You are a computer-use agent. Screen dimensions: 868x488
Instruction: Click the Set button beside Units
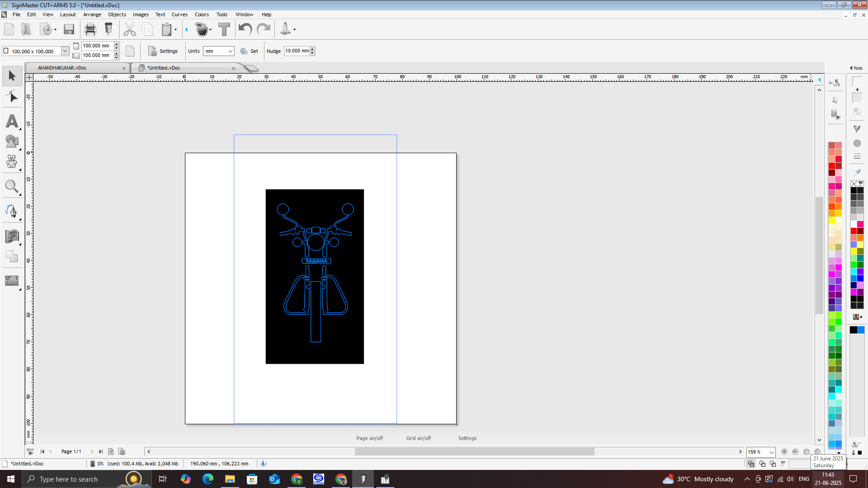pos(250,51)
